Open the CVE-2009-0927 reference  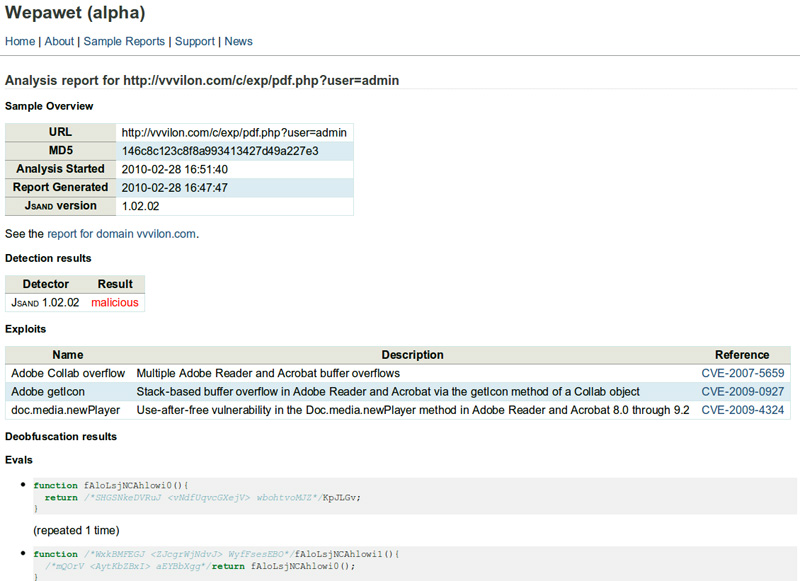pos(743,391)
